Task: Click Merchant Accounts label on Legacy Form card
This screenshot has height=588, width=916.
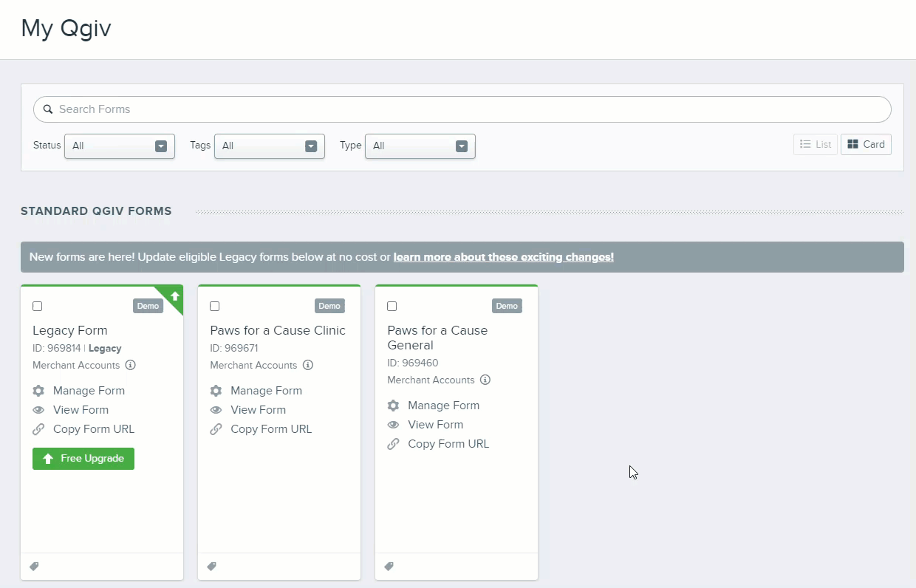Action: (x=76, y=365)
